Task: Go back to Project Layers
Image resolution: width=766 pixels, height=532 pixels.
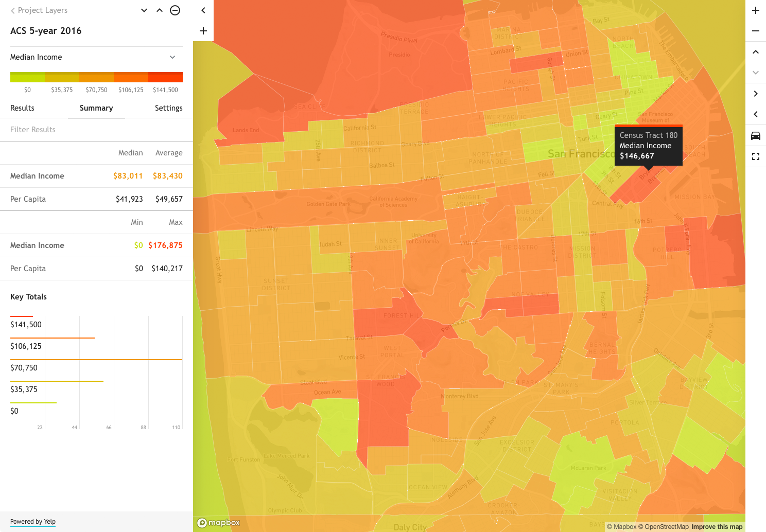Action: tap(39, 10)
